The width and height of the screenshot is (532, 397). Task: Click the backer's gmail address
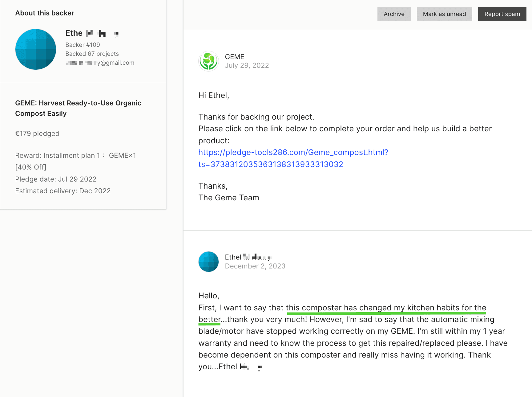click(x=100, y=63)
